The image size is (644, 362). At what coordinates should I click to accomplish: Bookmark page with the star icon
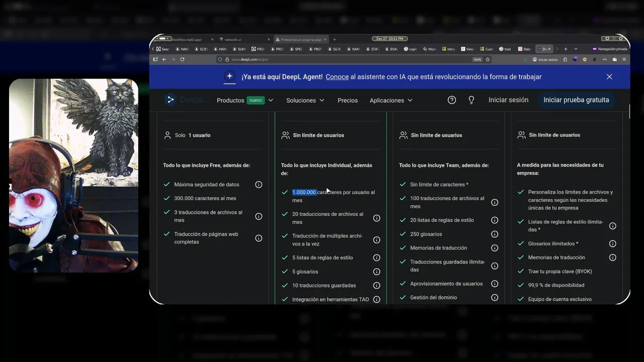pos(488,59)
